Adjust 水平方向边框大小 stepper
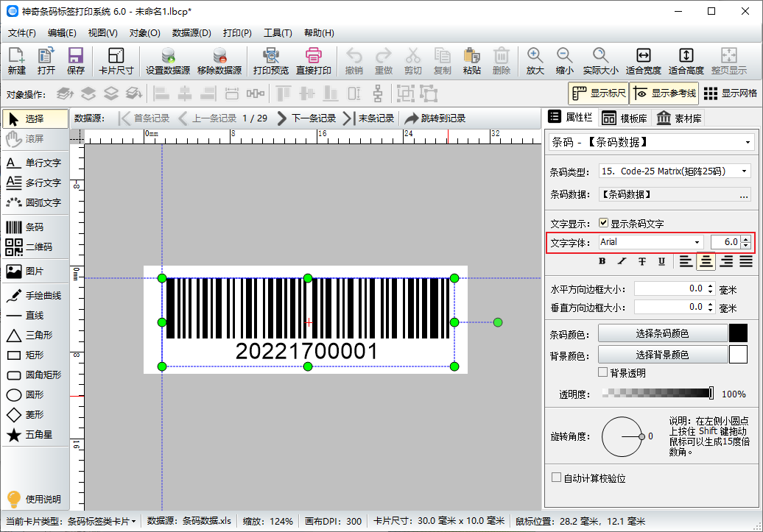 (711, 289)
